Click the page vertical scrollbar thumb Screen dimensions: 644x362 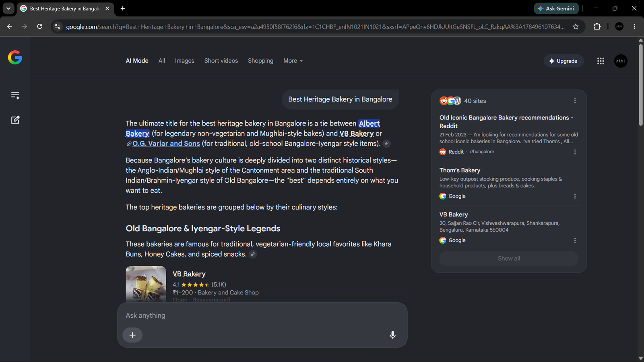(x=641, y=84)
